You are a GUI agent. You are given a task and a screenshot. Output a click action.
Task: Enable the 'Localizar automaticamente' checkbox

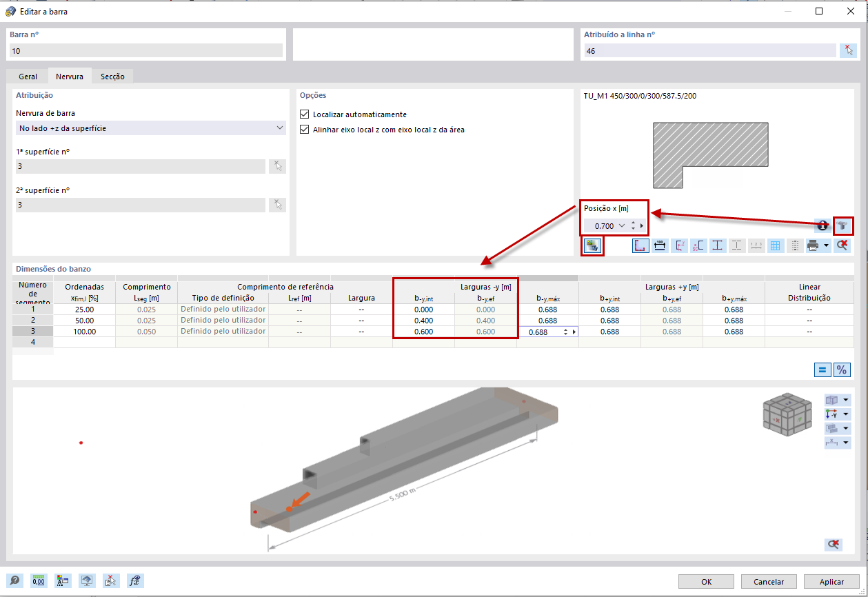304,114
